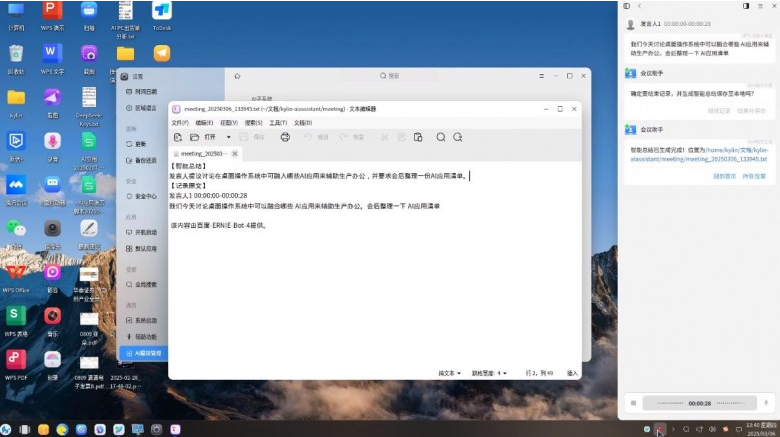The image size is (780, 437).
Task: Open the 文件(F) menu
Action: coord(180,122)
